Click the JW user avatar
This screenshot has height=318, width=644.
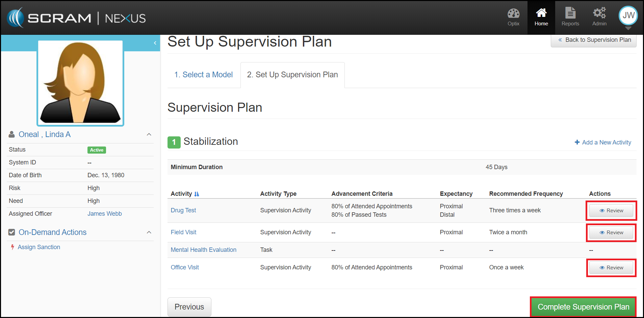[x=628, y=15]
